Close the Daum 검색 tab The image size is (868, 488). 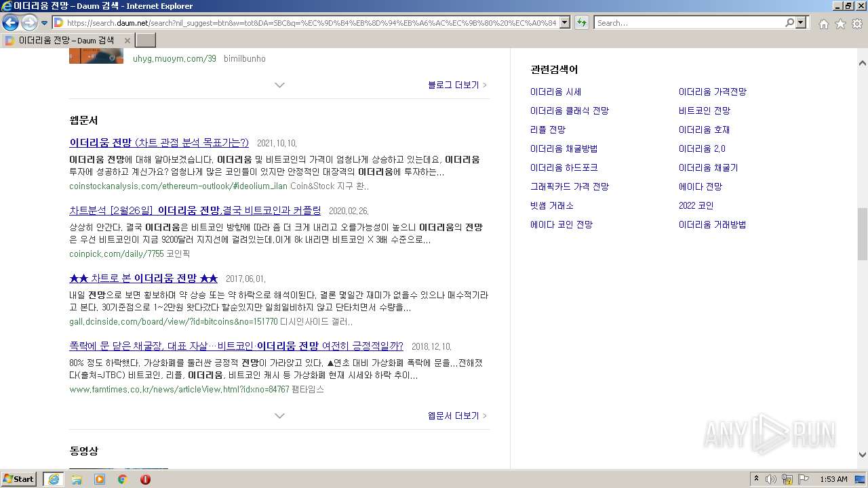coord(127,41)
